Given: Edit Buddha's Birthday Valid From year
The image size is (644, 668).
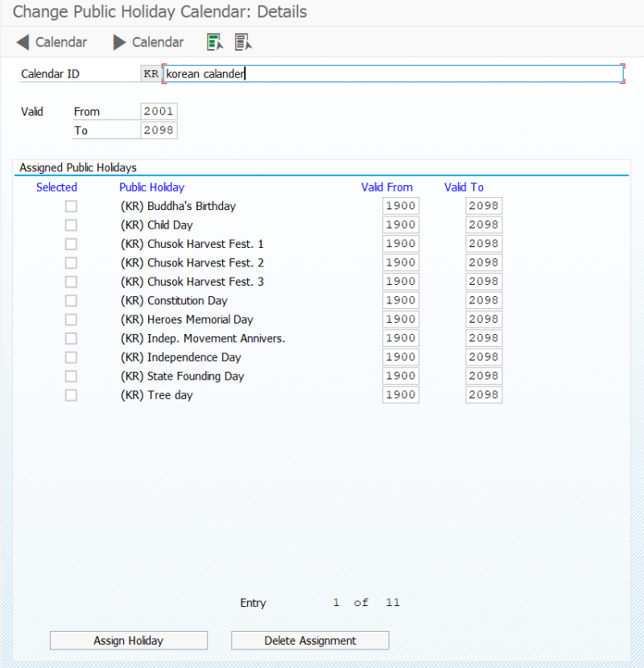Looking at the screenshot, I should coord(400,206).
